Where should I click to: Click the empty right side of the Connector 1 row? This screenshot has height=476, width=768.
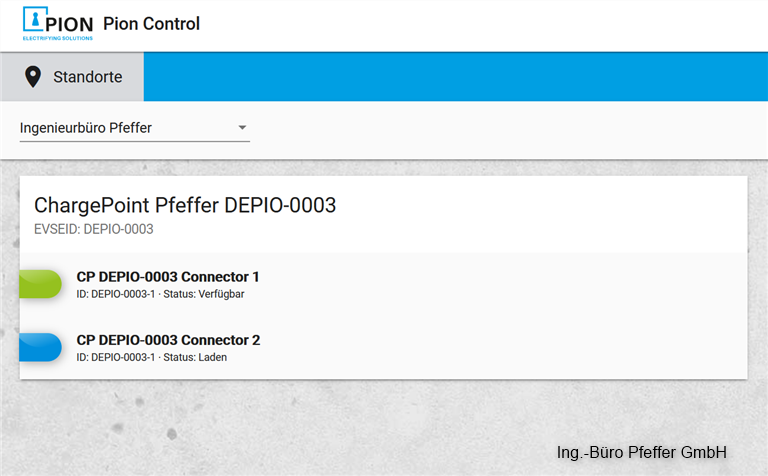pos(550,284)
